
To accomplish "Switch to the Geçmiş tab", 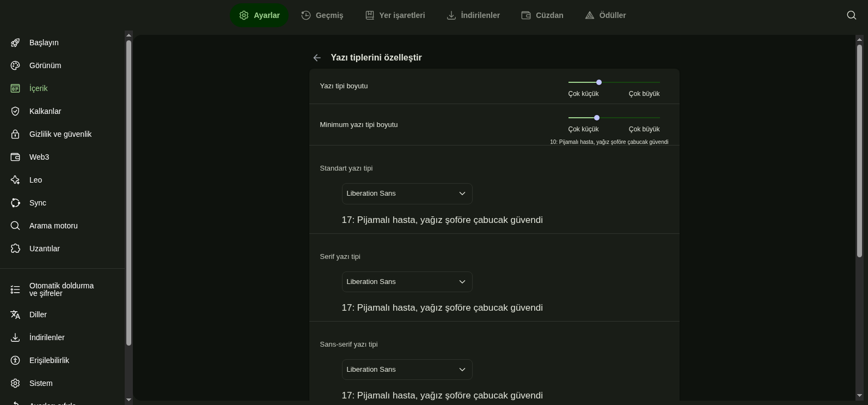I will 322,15.
